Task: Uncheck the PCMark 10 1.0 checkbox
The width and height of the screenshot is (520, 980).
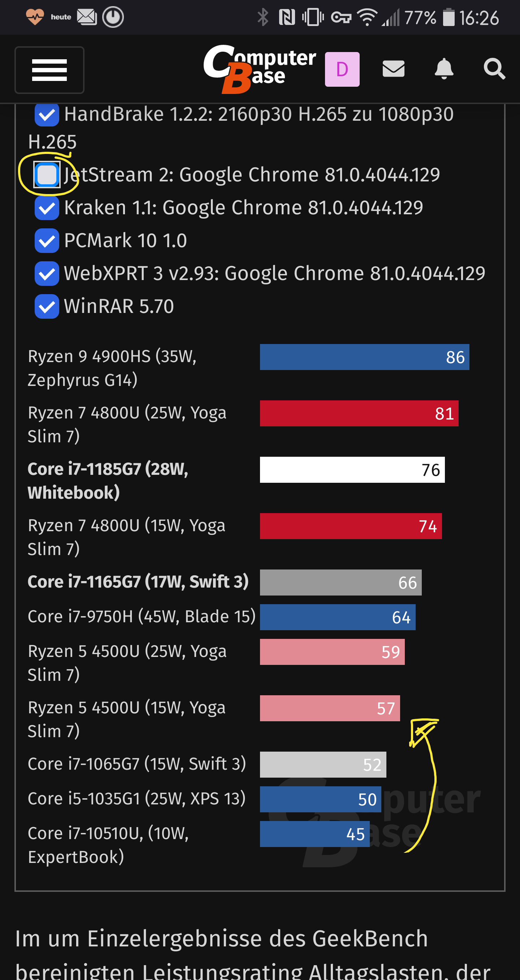Action: coord(47,240)
